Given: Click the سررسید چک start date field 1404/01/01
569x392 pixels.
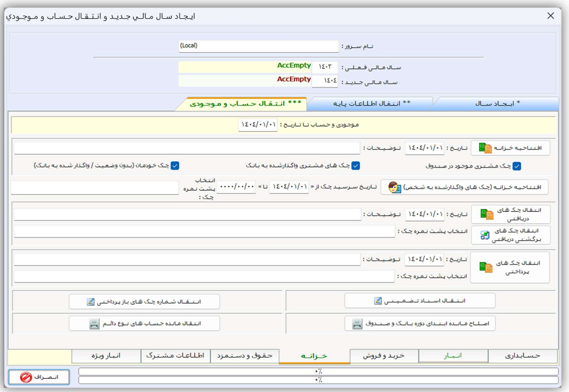Looking at the screenshot, I should (x=289, y=187).
